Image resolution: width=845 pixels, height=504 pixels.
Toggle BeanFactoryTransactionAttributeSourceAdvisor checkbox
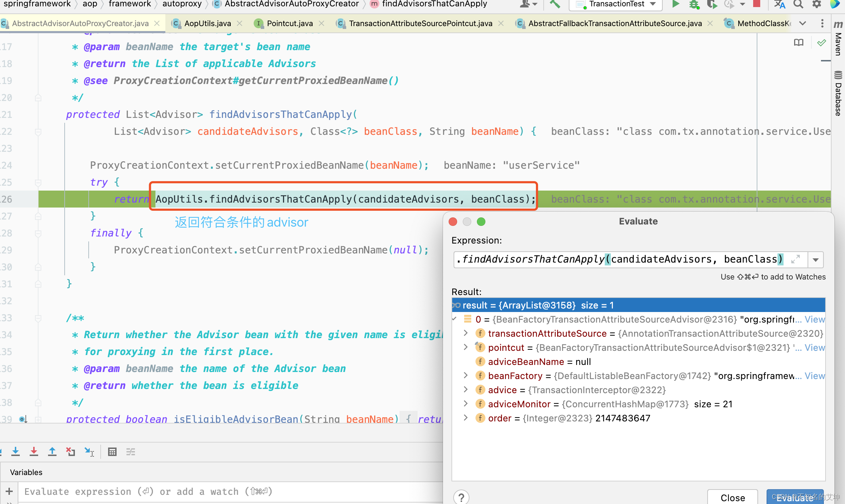(x=455, y=319)
